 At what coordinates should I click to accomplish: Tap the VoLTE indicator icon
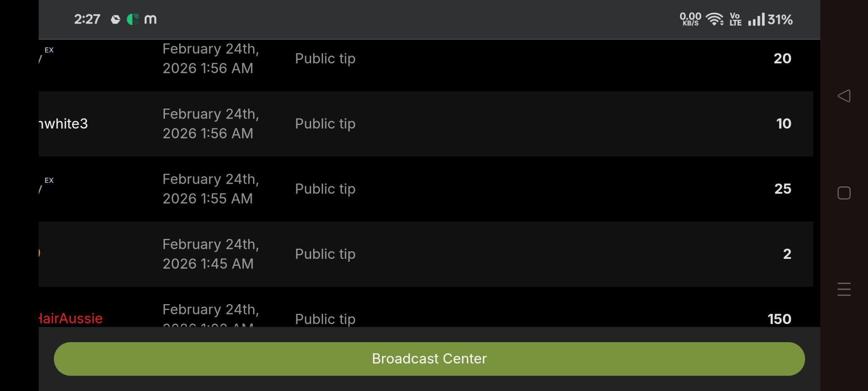pos(736,19)
